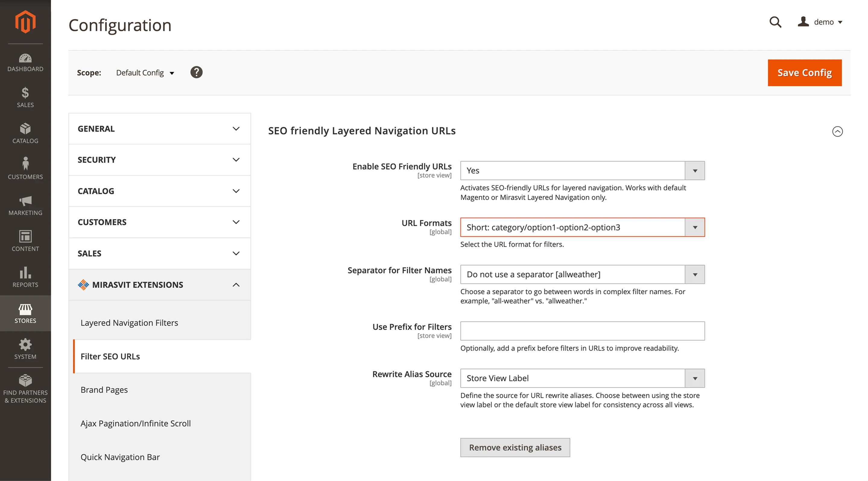This screenshot has width=868, height=481.
Task: Select Brand Pages menu item
Action: [x=104, y=390]
